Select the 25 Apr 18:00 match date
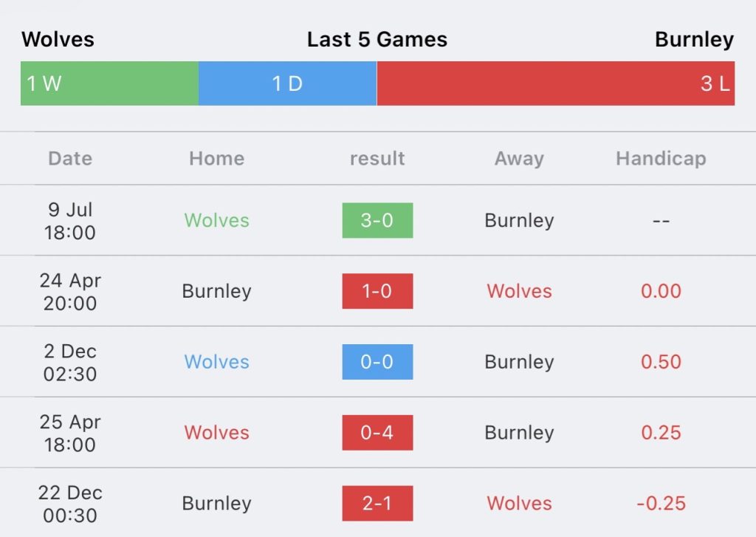Viewport: 756px width, 537px height. (x=70, y=433)
